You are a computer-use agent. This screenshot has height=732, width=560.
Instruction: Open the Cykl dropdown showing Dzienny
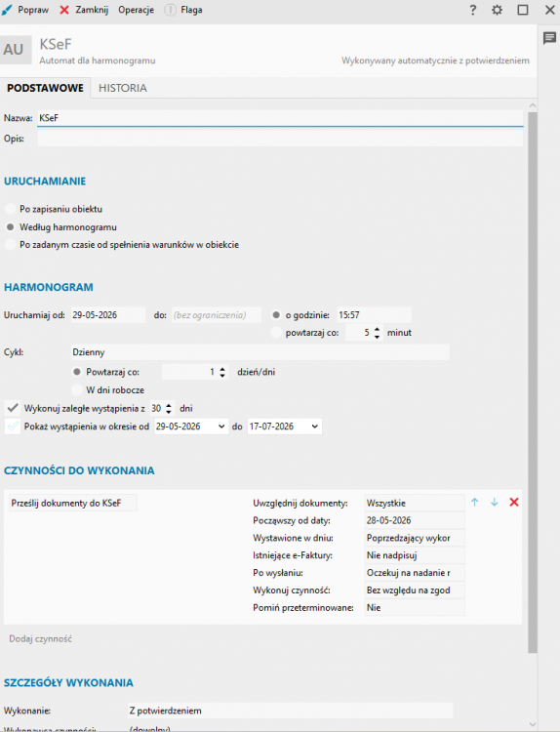tap(260, 352)
